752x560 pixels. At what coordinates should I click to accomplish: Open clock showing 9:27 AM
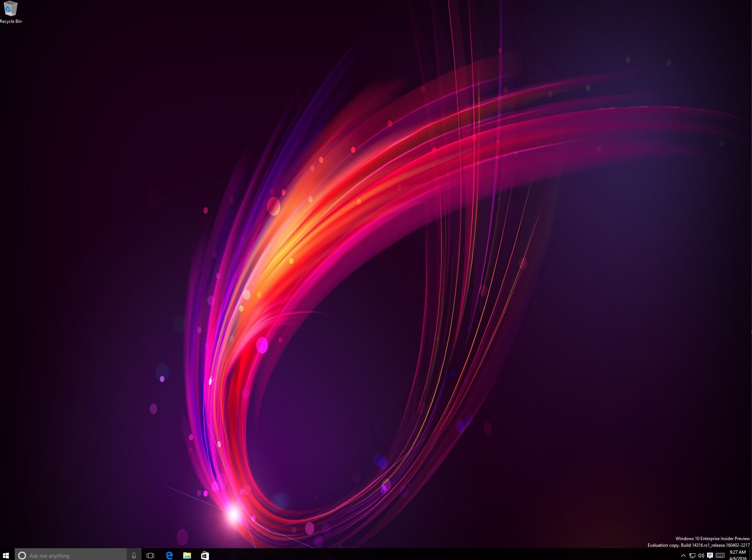tap(738, 552)
